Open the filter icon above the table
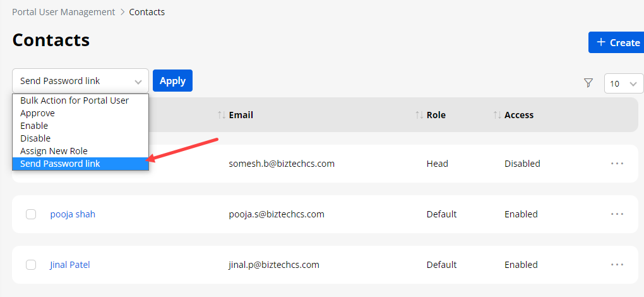This screenshot has width=644, height=297. point(588,83)
